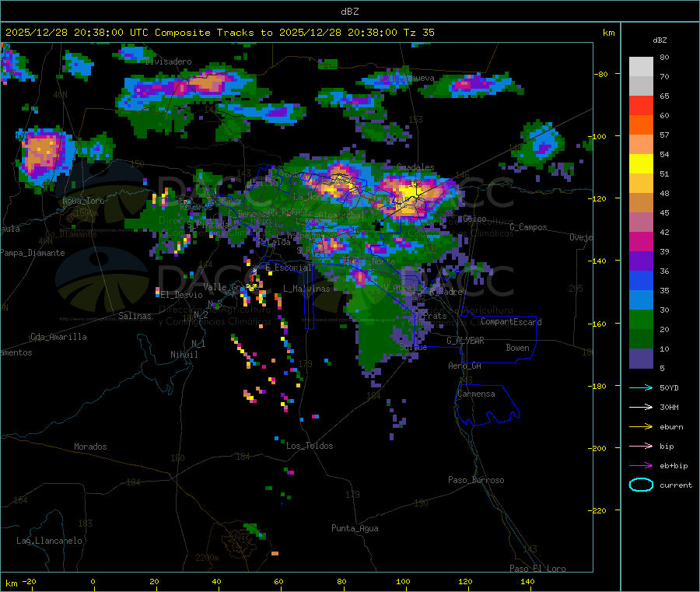Image resolution: width=700 pixels, height=592 pixels.
Task: Select the 51 dBZ bright yellow swatch
Action: (x=641, y=164)
